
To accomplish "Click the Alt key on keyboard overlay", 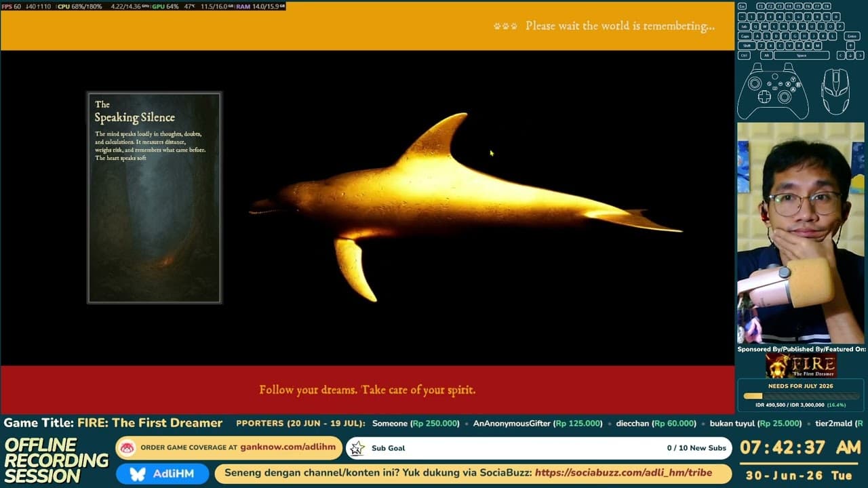I will tap(766, 56).
